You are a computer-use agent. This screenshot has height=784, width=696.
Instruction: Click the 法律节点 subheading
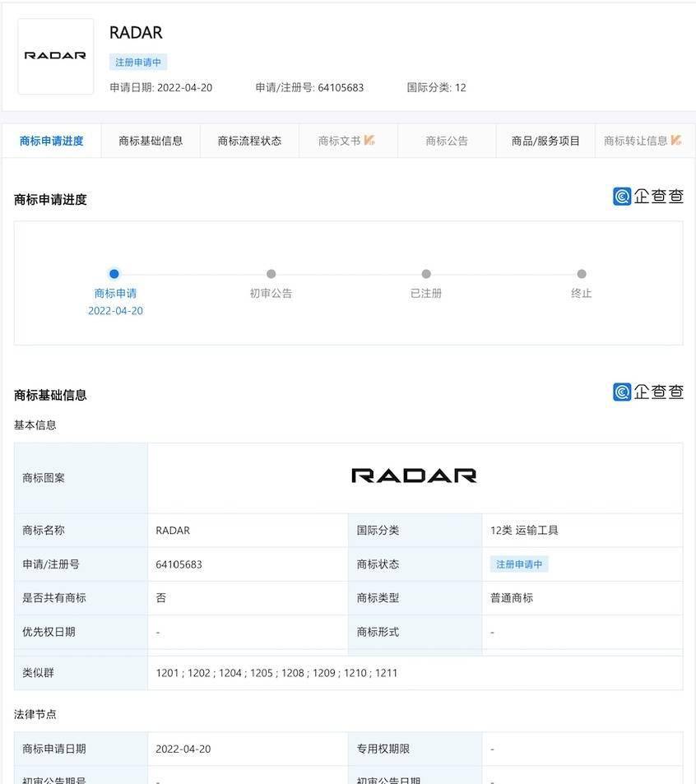[x=35, y=714]
